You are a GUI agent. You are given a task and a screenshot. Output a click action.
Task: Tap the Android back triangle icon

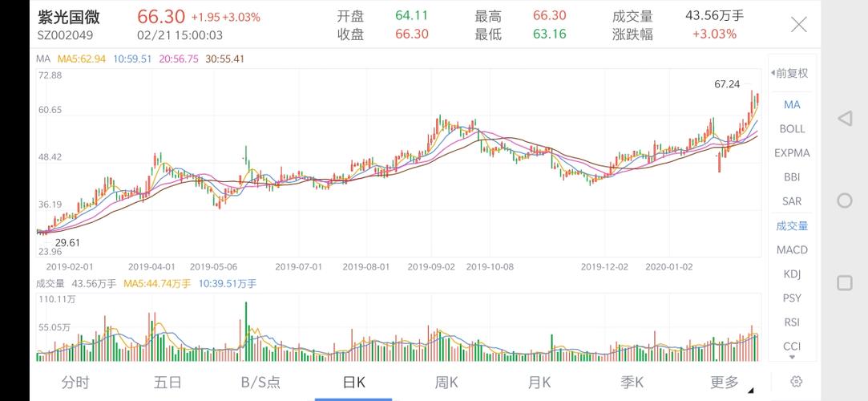844,119
